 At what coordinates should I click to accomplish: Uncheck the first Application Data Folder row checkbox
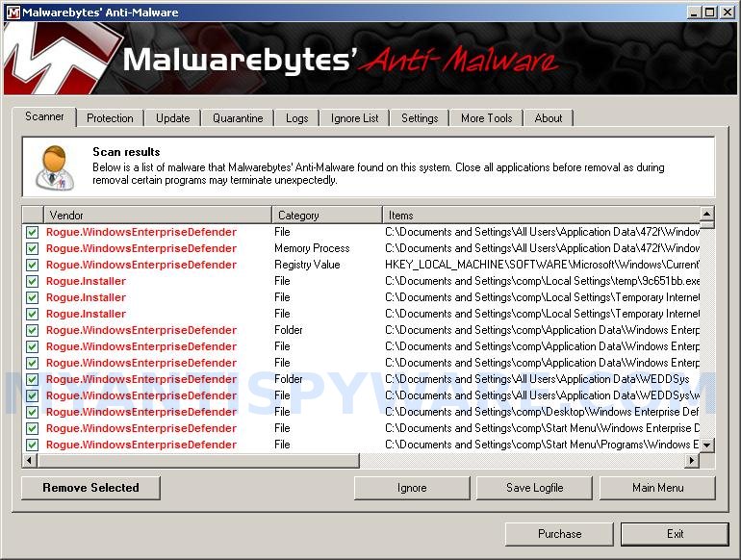(x=32, y=330)
